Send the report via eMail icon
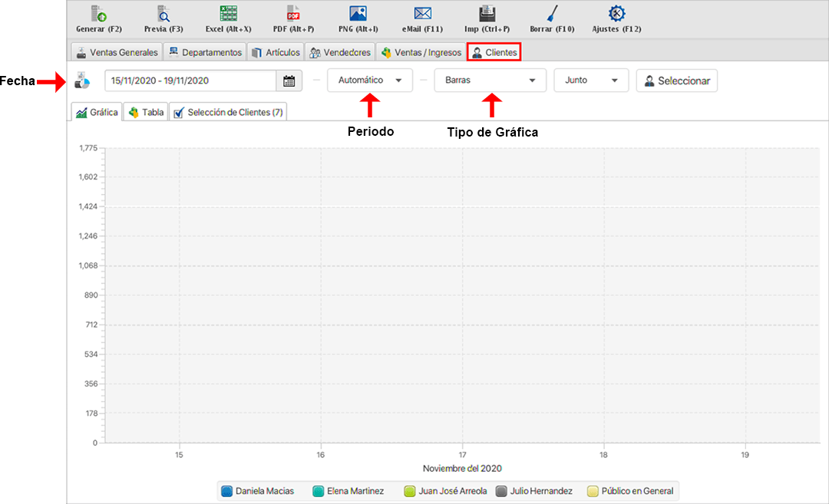This screenshot has width=829, height=504. (x=422, y=14)
